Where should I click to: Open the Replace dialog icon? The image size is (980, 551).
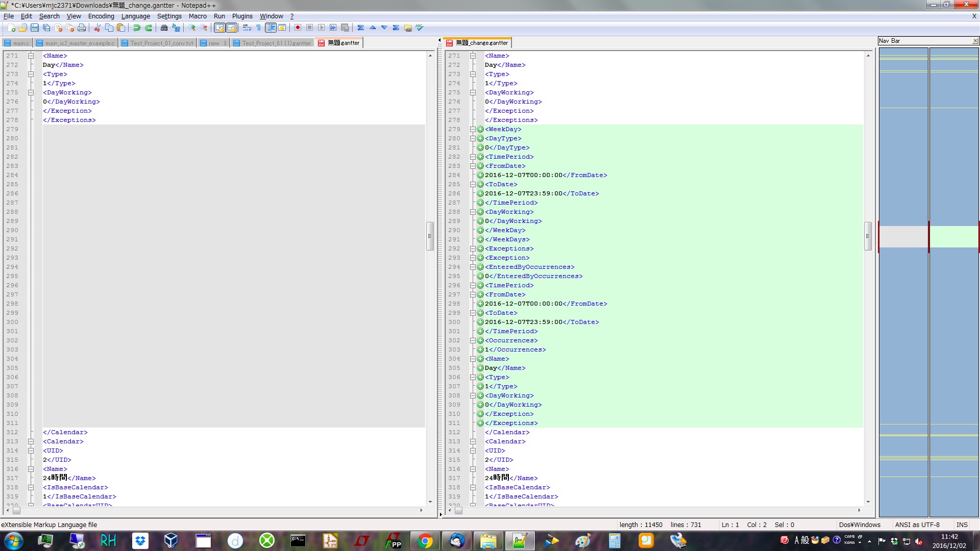tap(176, 28)
